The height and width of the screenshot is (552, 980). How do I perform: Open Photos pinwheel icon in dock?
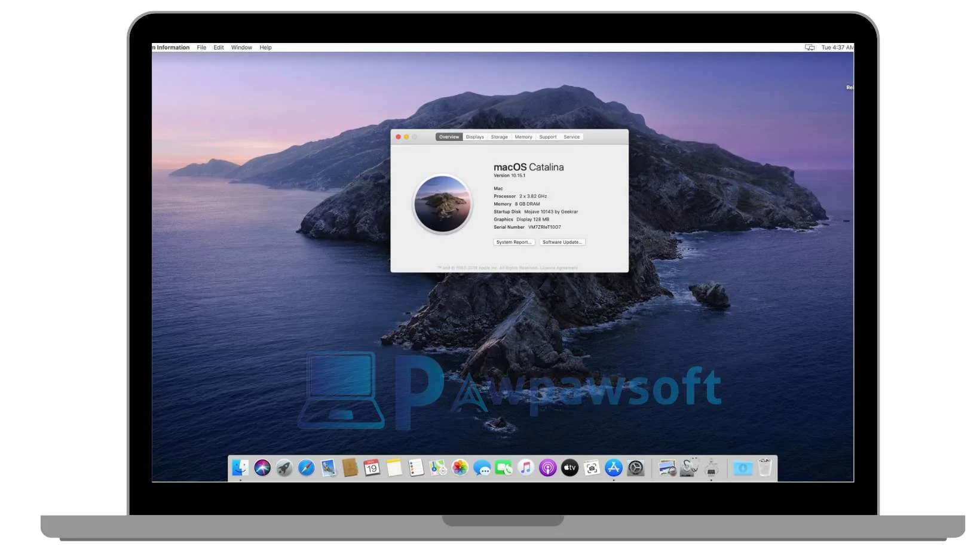click(x=460, y=468)
